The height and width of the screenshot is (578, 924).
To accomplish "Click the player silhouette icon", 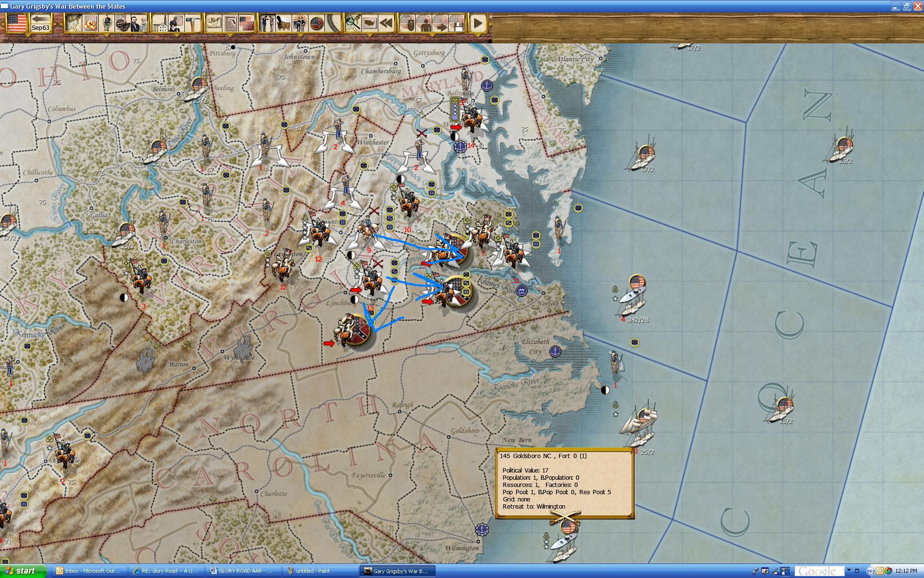I will (x=424, y=23).
